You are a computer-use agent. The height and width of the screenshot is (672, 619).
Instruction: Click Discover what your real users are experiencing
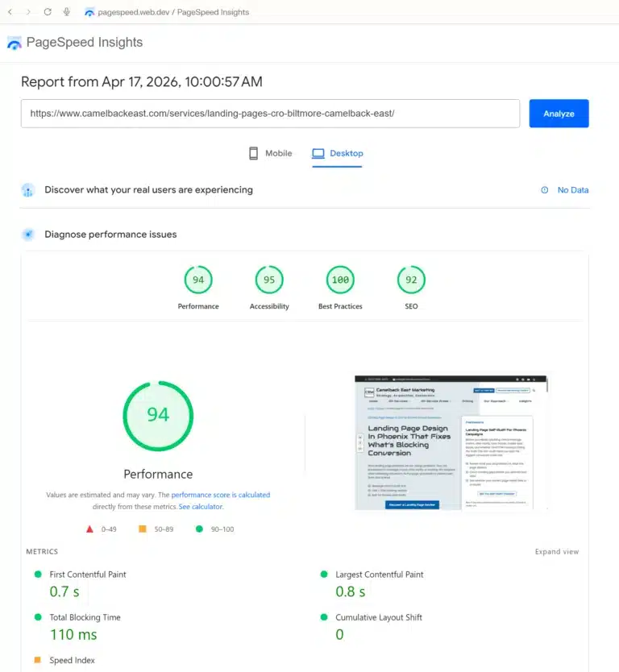[149, 190]
